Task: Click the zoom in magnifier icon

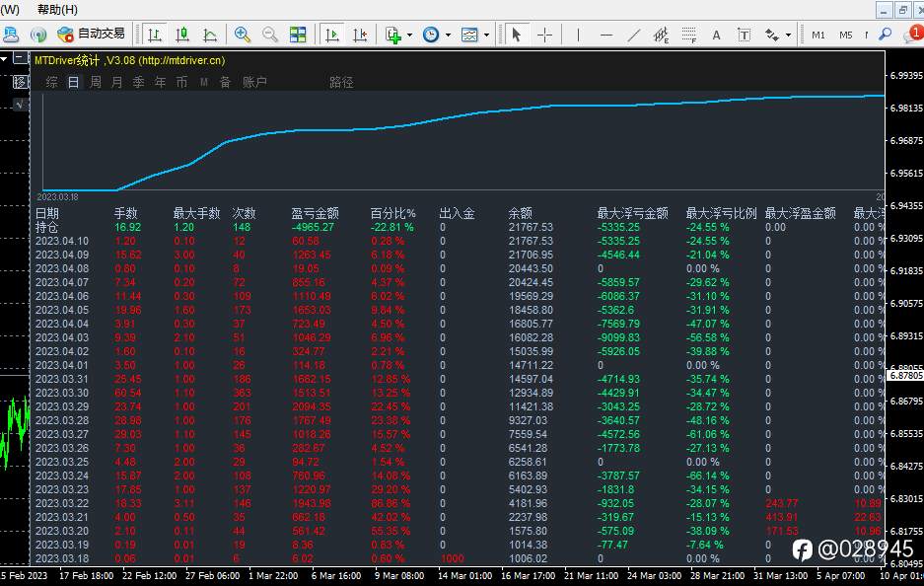Action: coord(243,35)
